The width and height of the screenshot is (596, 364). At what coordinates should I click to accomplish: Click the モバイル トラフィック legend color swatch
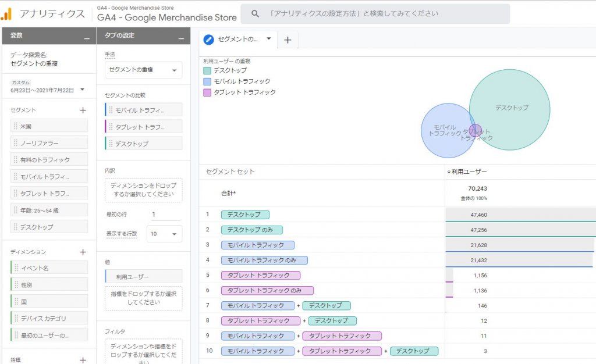tap(207, 81)
